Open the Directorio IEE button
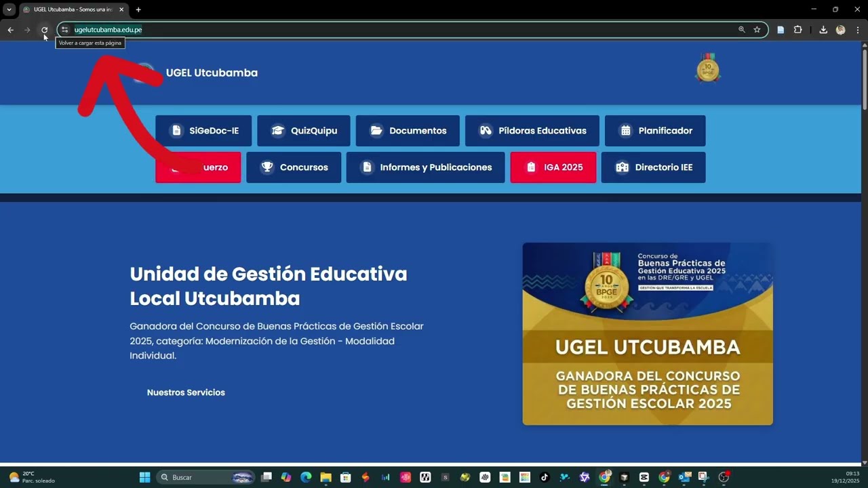868x488 pixels. [653, 167]
